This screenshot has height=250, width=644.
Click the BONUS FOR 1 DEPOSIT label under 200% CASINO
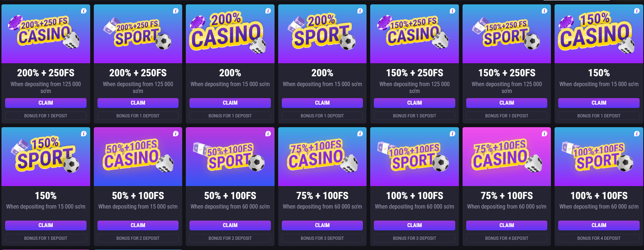pyautogui.click(x=230, y=116)
